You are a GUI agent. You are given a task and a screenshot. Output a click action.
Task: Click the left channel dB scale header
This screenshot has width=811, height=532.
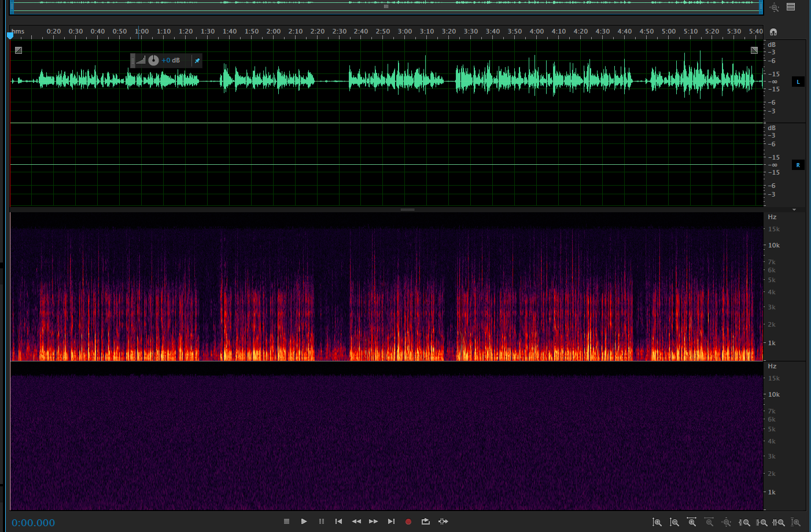tap(772, 45)
